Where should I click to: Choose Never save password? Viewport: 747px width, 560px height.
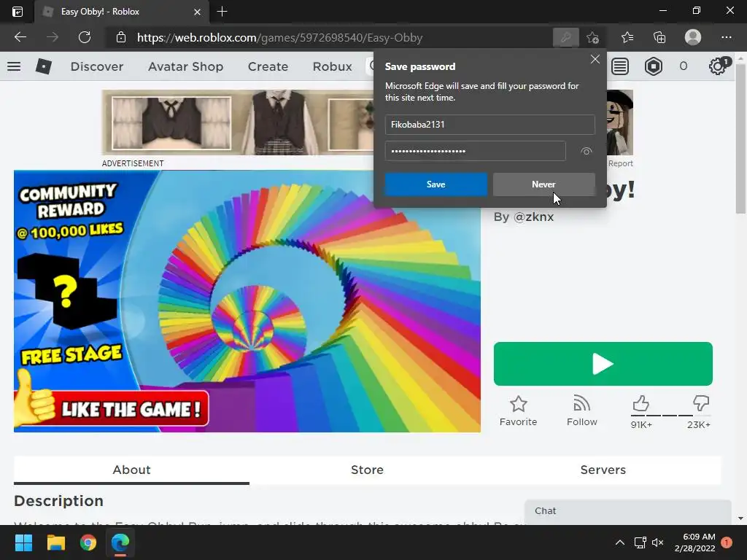pos(543,184)
